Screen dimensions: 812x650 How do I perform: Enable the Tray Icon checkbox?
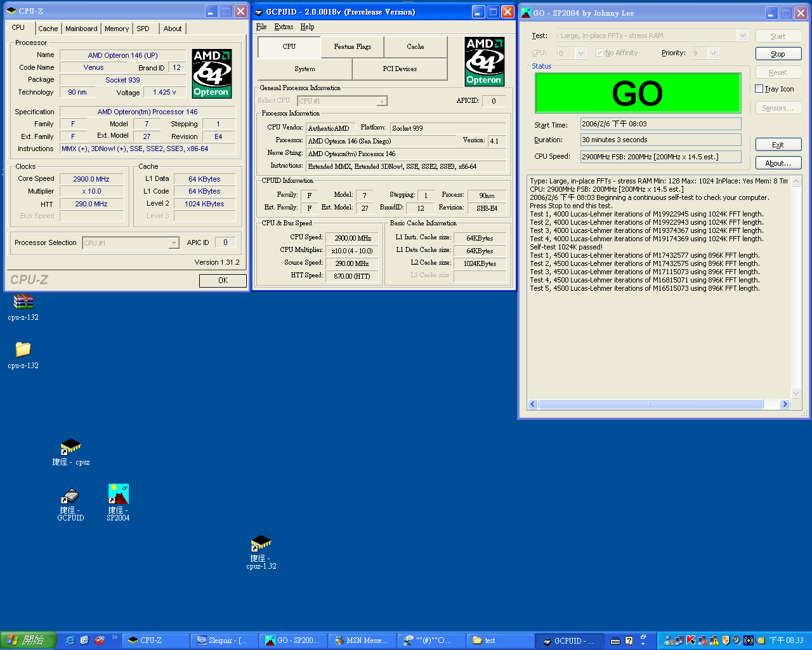click(759, 89)
